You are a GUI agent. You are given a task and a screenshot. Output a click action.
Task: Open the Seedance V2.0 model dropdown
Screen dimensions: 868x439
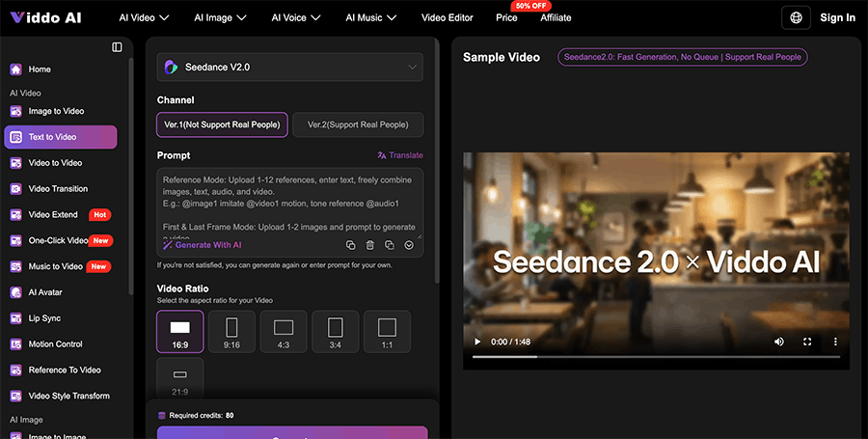pos(290,67)
